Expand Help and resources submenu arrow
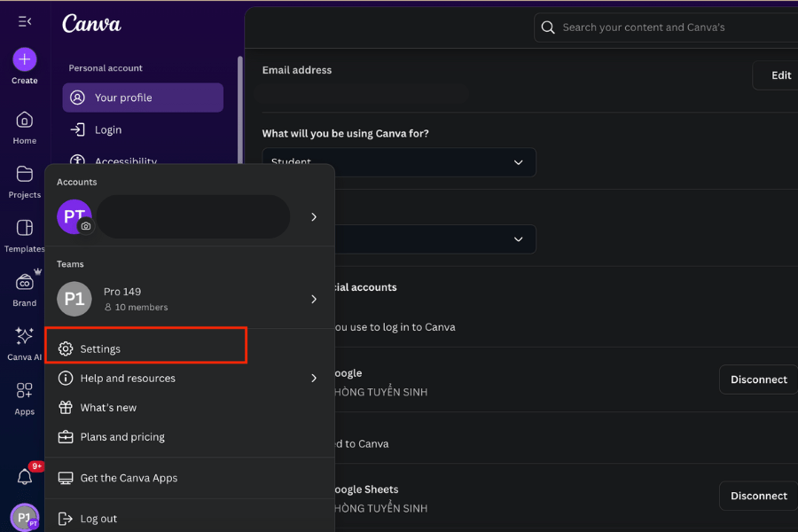This screenshot has height=532, width=798. coord(314,379)
